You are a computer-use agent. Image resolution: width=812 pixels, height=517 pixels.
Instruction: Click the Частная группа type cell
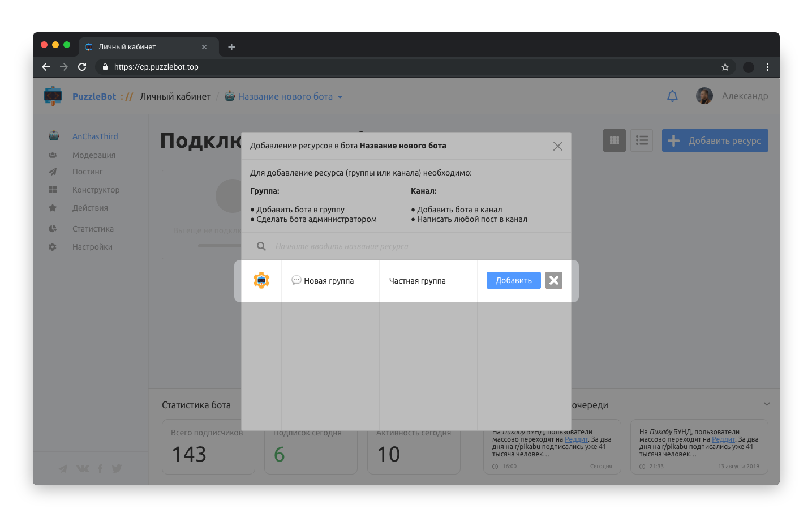click(x=418, y=281)
